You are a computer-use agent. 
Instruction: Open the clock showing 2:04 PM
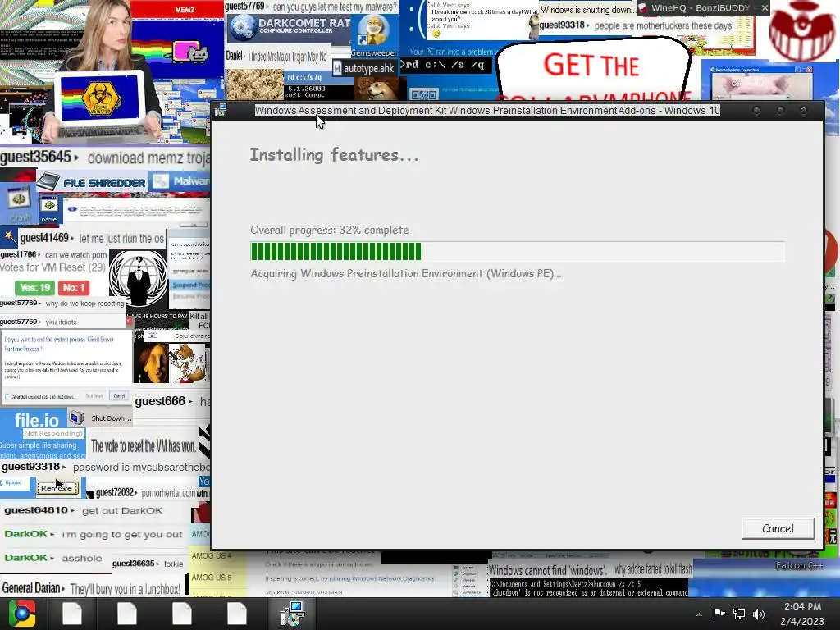point(802,607)
